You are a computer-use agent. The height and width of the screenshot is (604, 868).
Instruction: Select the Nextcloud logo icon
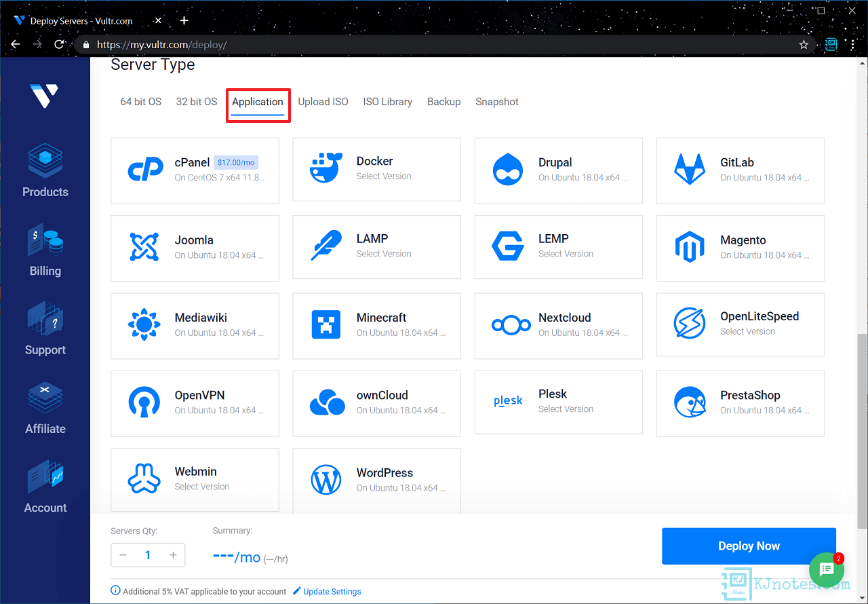tap(511, 325)
